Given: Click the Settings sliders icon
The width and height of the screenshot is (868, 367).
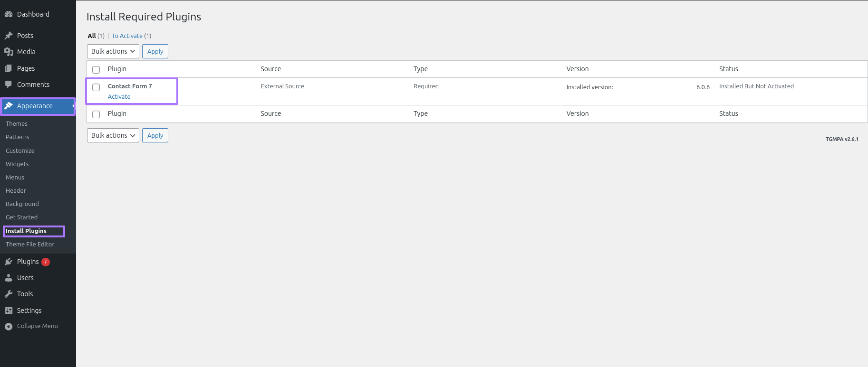Looking at the screenshot, I should point(9,311).
